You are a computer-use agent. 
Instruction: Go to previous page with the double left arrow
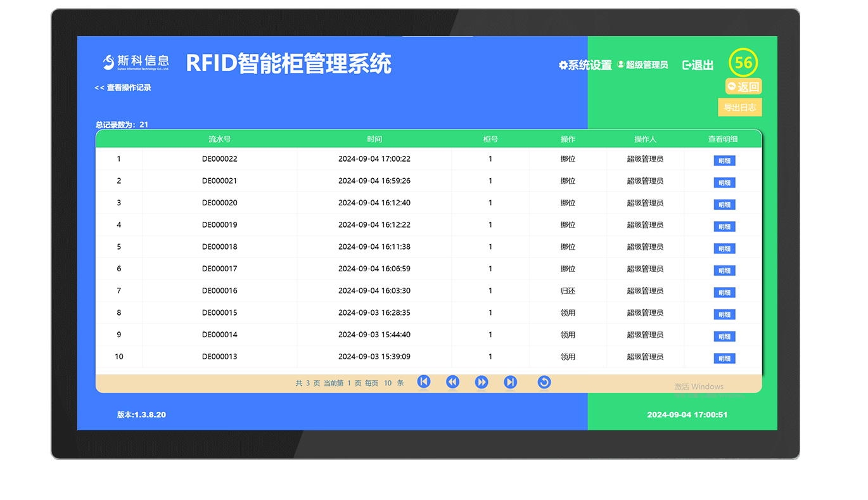pos(452,381)
